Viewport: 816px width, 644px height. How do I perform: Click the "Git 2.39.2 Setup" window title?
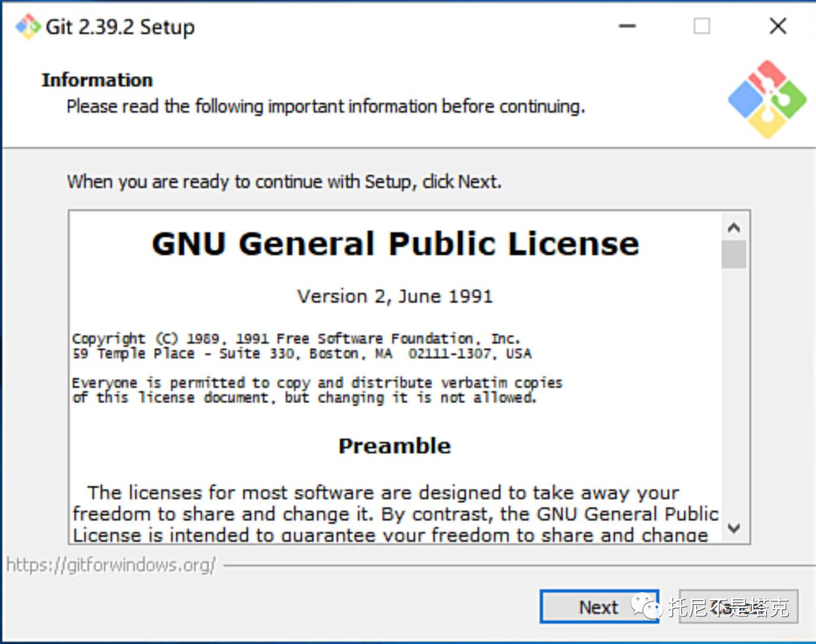(120, 27)
